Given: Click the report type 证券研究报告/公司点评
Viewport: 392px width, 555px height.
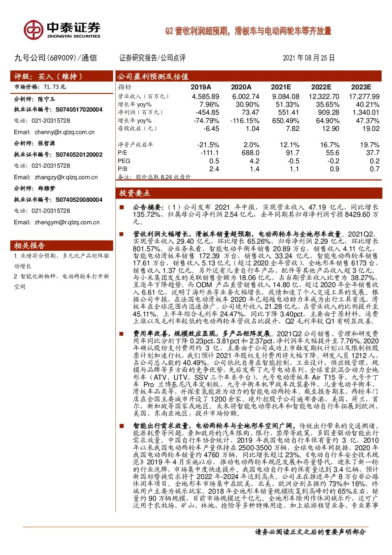Looking at the screenshot, I should [153, 58].
